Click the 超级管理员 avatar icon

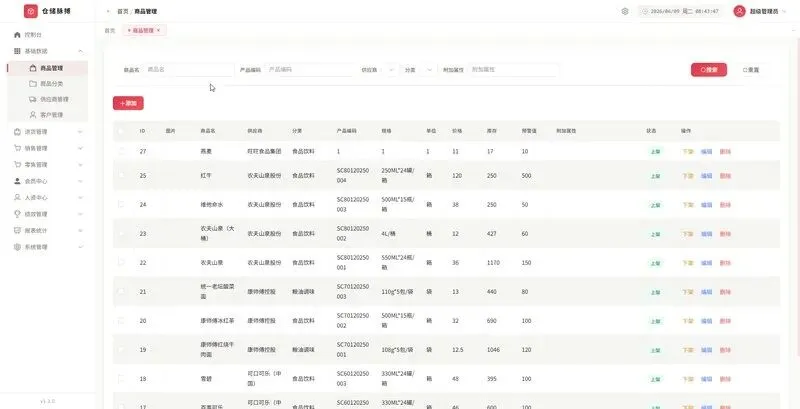click(x=739, y=11)
